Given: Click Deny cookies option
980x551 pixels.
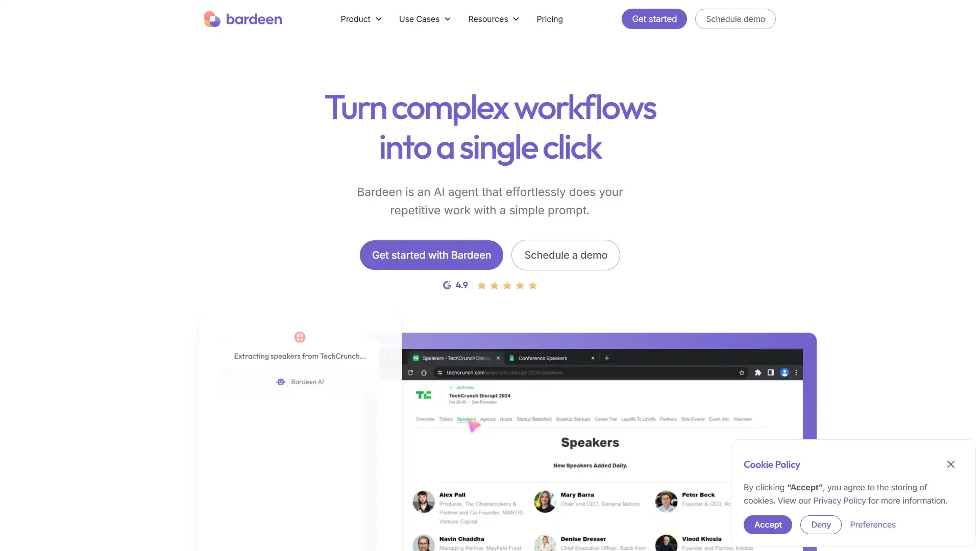Looking at the screenshot, I should coord(820,524).
